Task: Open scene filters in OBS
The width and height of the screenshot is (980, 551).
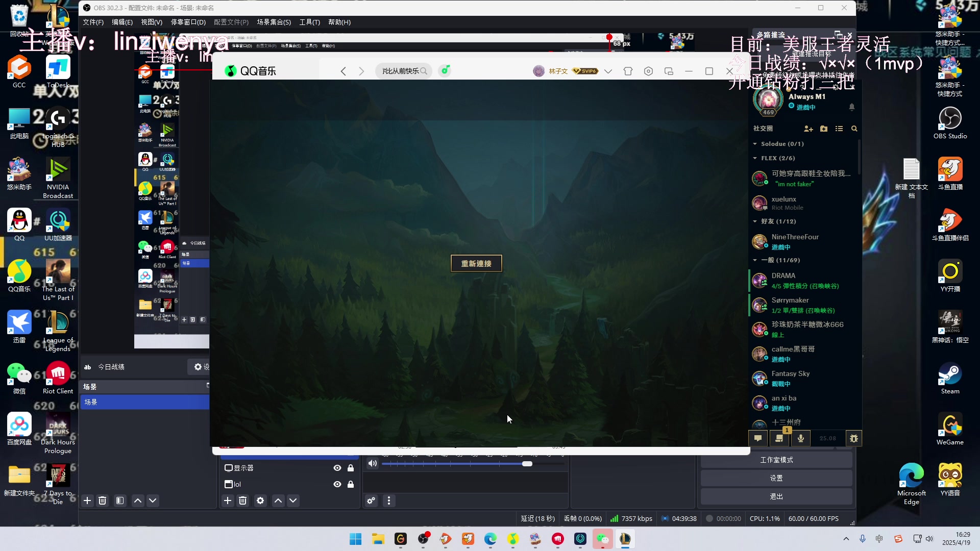Action: click(120, 501)
